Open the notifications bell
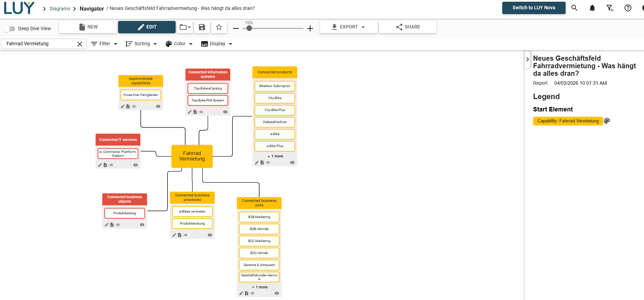The image size is (644, 300). [592, 8]
